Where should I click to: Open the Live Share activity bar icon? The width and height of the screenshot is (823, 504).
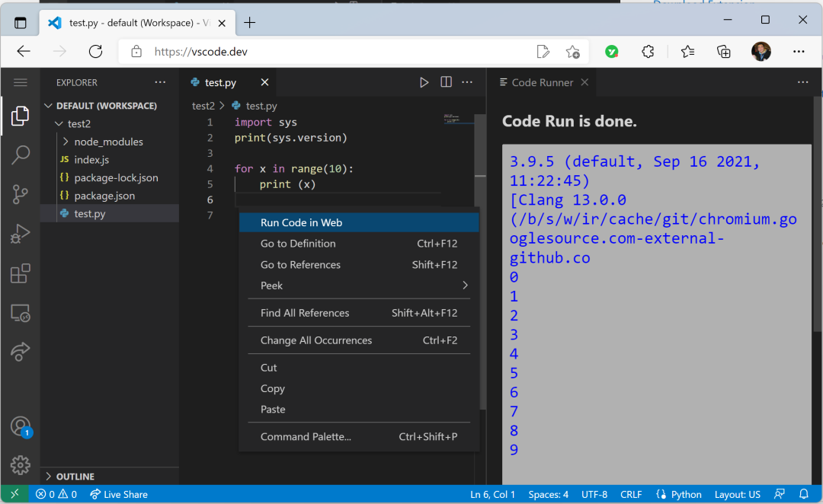click(20, 352)
